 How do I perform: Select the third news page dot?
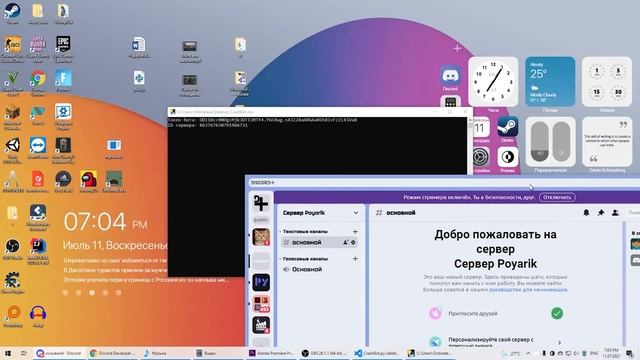tap(92, 293)
